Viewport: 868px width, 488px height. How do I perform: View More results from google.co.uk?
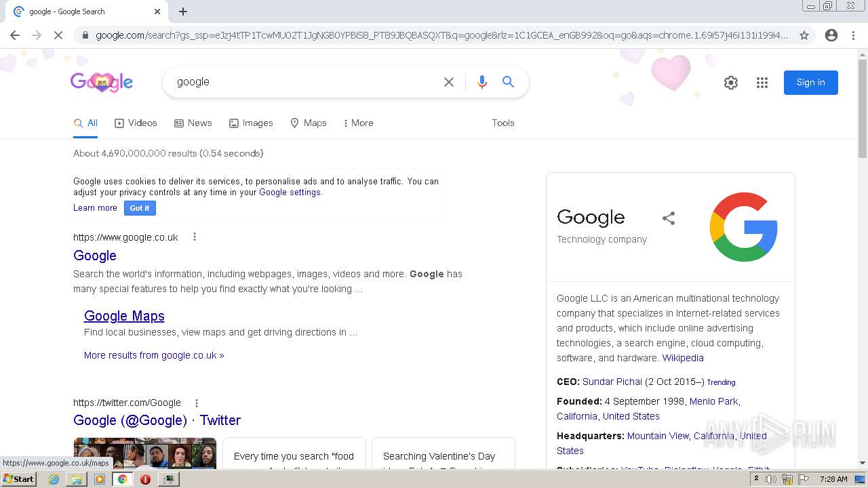[154, 355]
